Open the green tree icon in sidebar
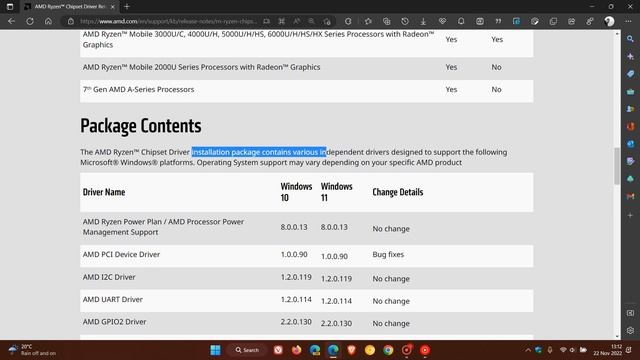Image resolution: width=640 pixels, height=360 pixels. 630,179
